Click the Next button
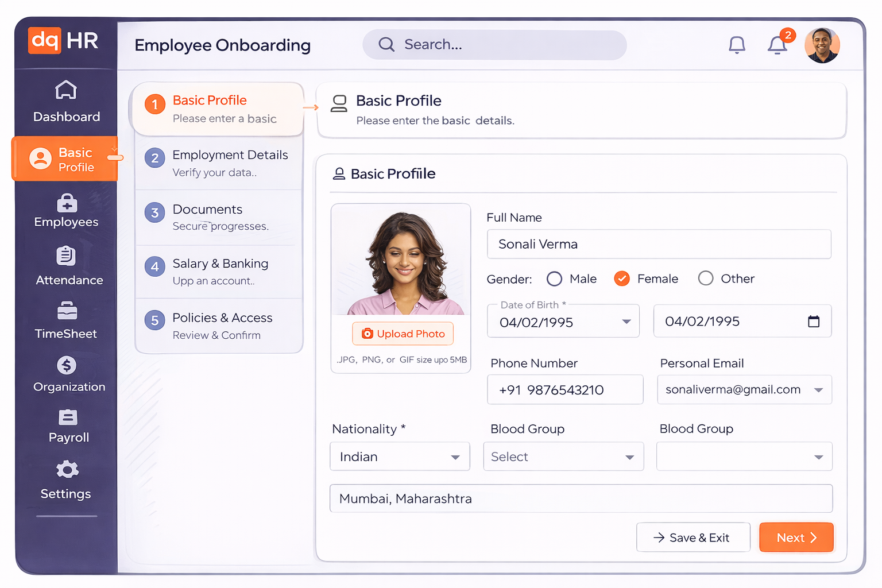Image resolution: width=882 pixels, height=588 pixels. tap(796, 537)
